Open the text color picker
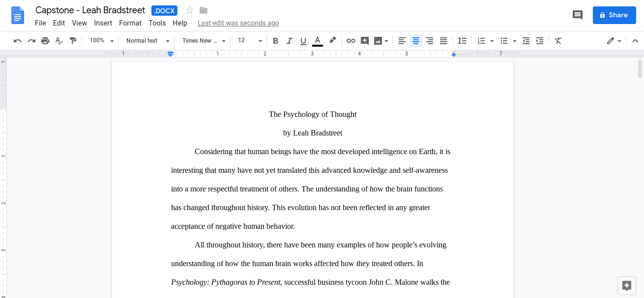Viewport: 644px width, 298px height. [x=318, y=41]
